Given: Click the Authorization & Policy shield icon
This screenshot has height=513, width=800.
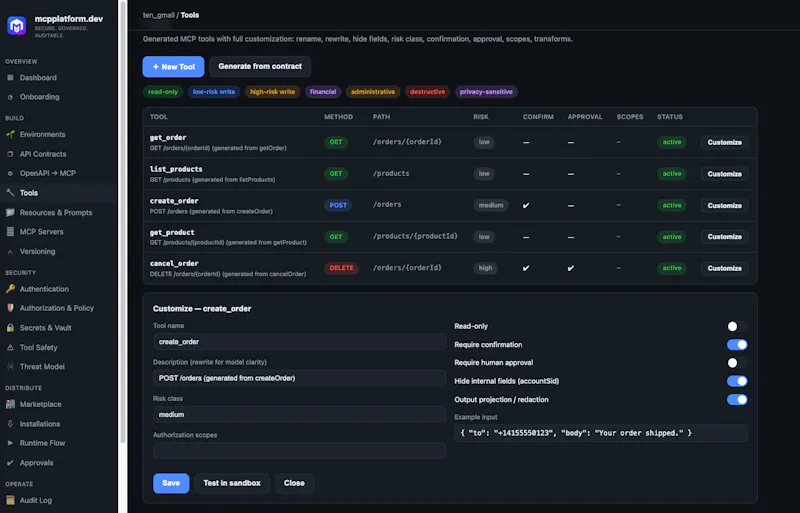Looking at the screenshot, I should 10,308.
